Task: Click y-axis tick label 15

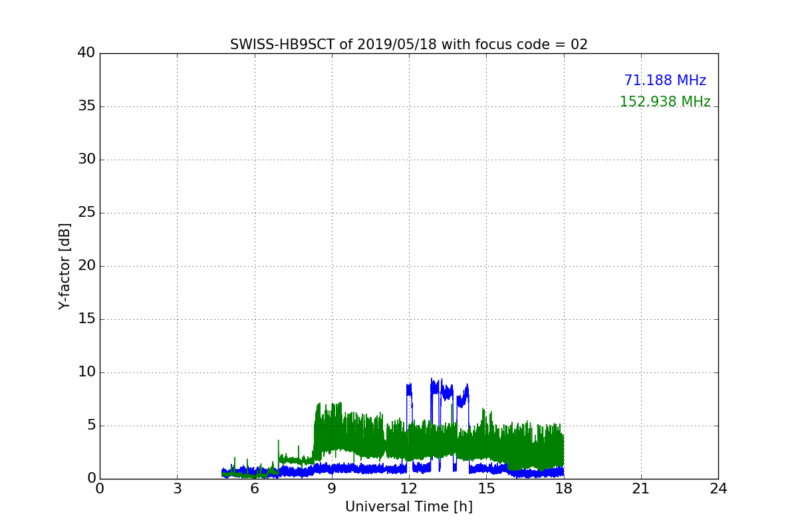Action: (86, 319)
